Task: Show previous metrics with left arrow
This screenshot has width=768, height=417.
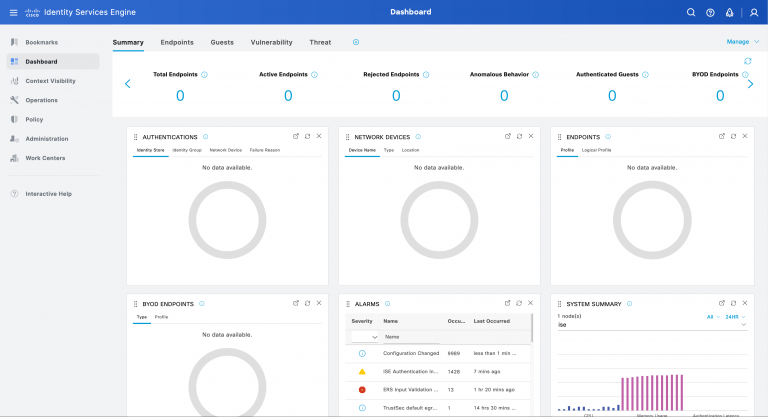Action: 128,84
